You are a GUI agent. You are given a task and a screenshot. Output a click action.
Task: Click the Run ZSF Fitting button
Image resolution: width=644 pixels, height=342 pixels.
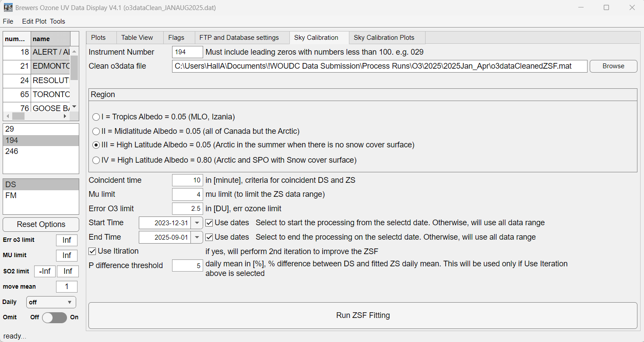362,315
